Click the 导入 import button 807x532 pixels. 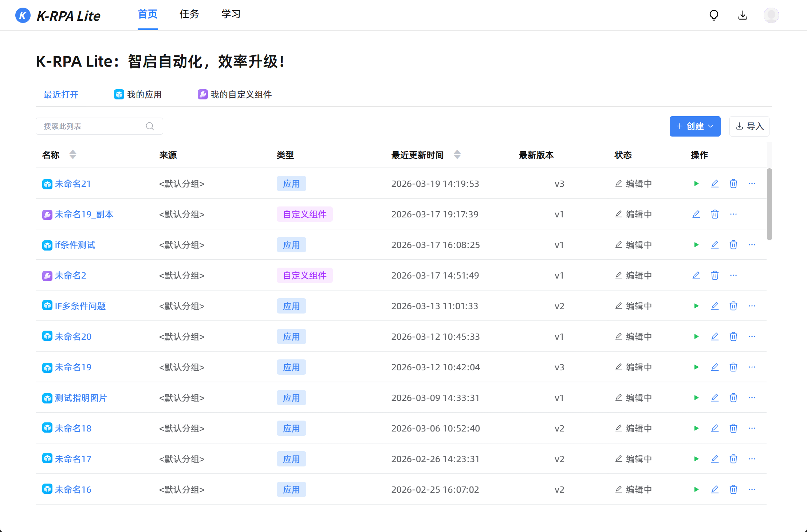pos(749,126)
